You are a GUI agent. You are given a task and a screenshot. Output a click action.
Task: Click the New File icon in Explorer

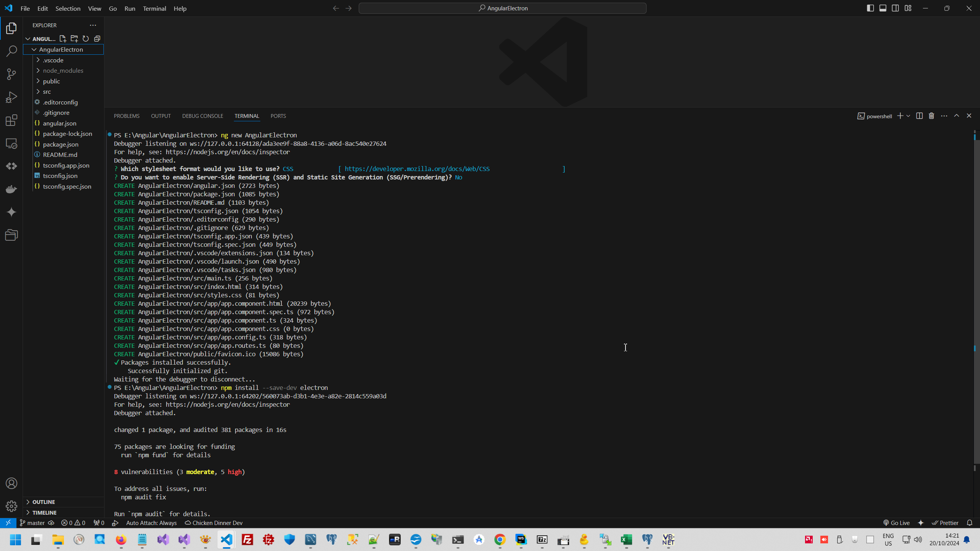point(63,39)
